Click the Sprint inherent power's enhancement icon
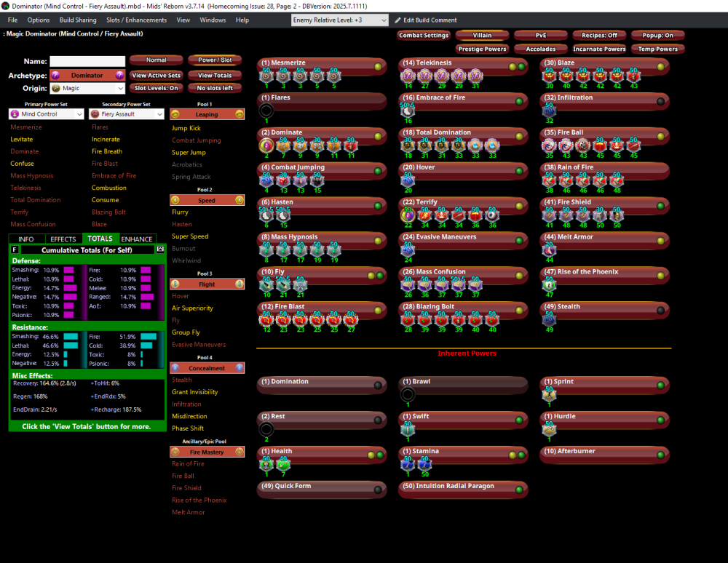728x563 pixels. pos(549,394)
